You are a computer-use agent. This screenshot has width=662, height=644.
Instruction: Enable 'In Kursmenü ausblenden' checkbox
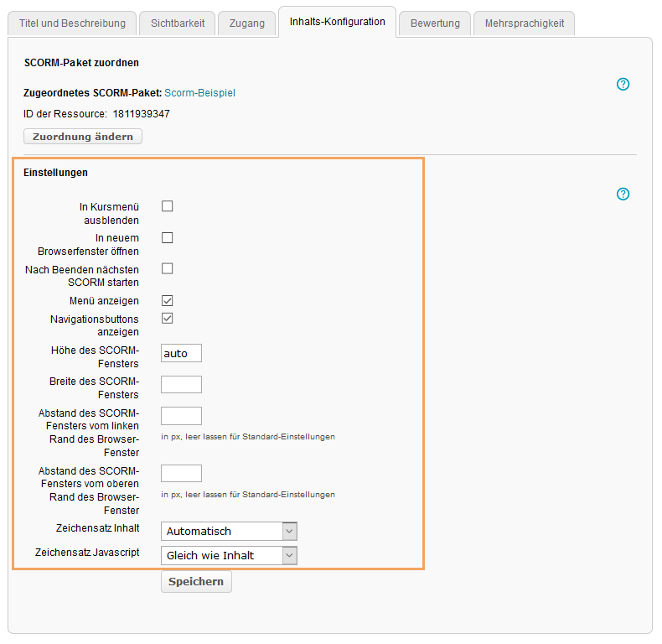(168, 206)
